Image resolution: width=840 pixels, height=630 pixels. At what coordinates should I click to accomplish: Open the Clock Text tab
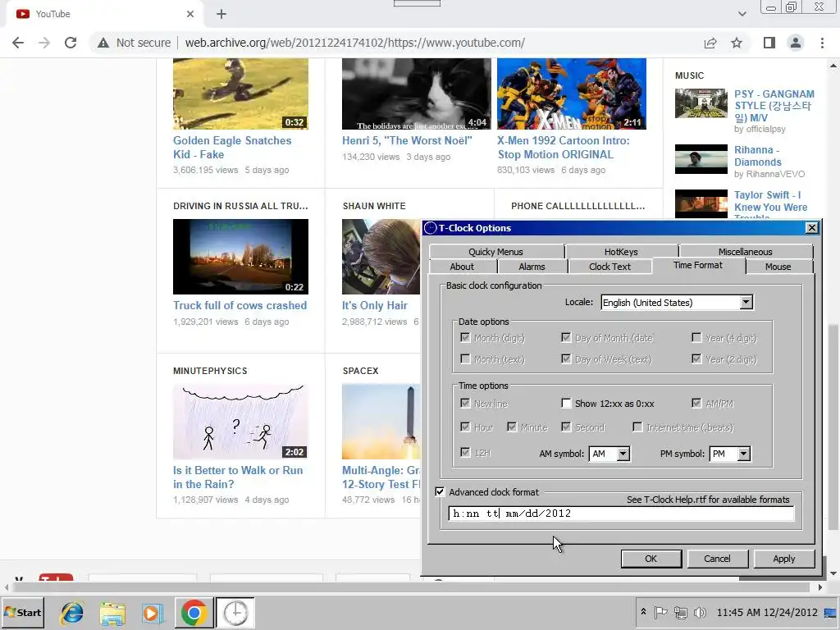(x=609, y=267)
